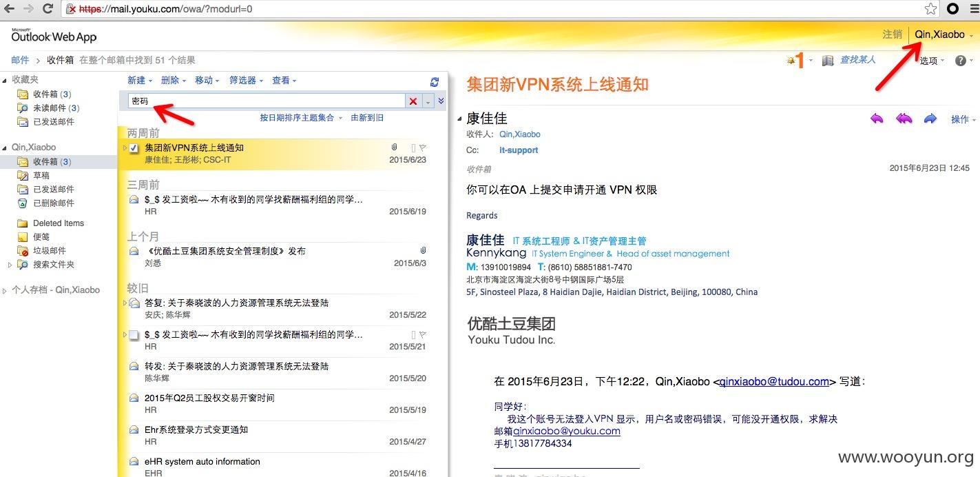980x477 pixels.
Task: Open 《优酷土豆集团系统安全管理制度》发布 message
Action: tap(275, 257)
